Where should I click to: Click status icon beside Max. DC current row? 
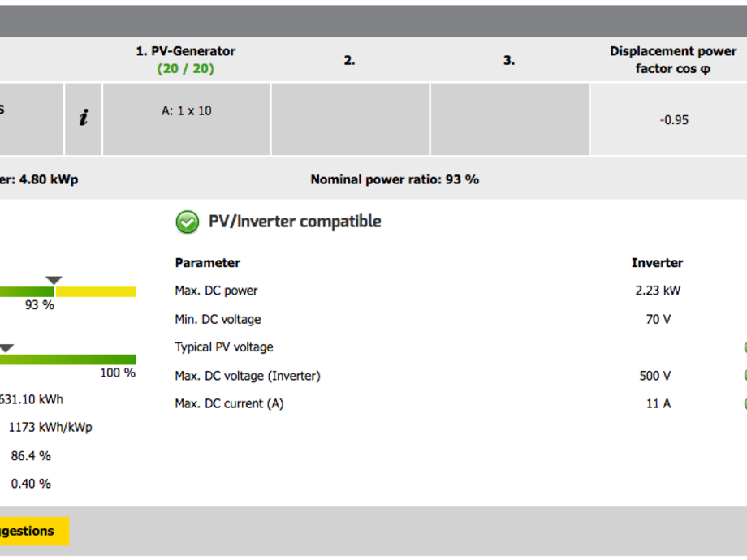745,403
